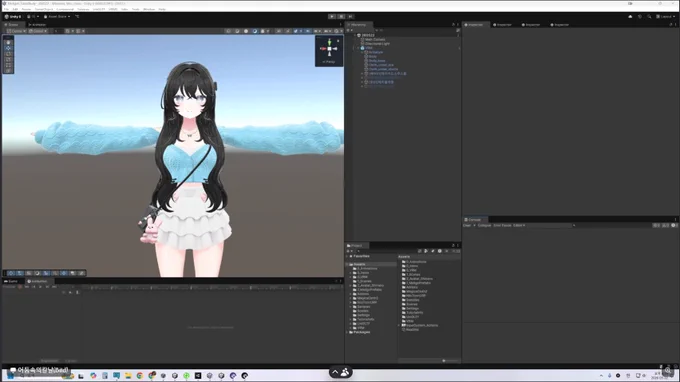Click the scene orientation gizmo green Y axis
This screenshot has height=382, width=680.
click(x=329, y=42)
